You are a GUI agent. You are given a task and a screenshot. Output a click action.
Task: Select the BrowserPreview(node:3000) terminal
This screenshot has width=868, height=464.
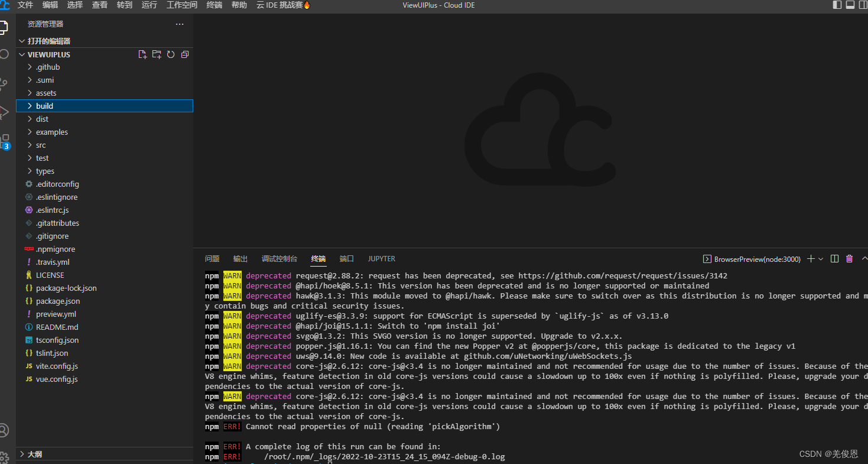(x=752, y=259)
